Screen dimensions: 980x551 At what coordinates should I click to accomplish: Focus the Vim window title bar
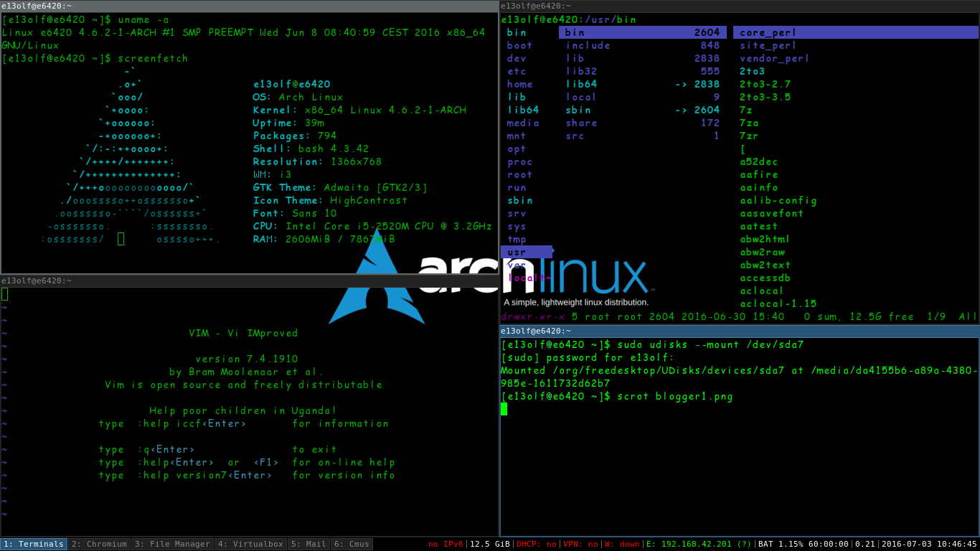[x=249, y=281]
